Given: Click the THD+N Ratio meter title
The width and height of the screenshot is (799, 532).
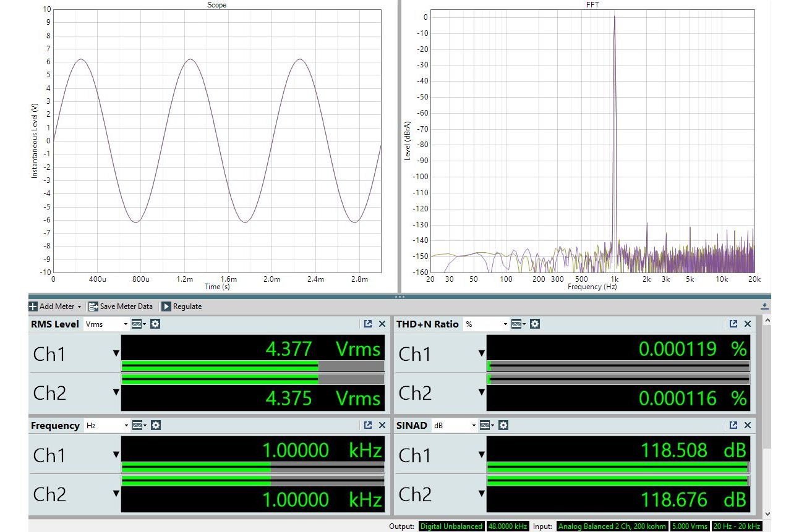Looking at the screenshot, I should (427, 324).
